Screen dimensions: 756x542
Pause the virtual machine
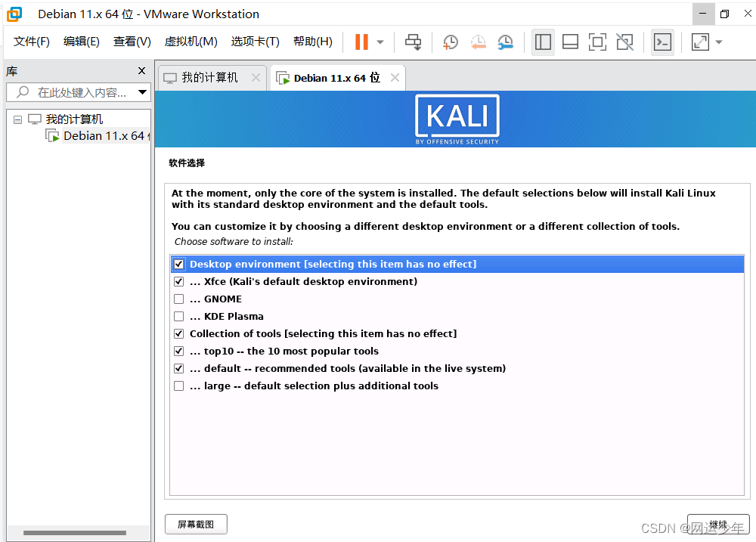click(x=361, y=42)
